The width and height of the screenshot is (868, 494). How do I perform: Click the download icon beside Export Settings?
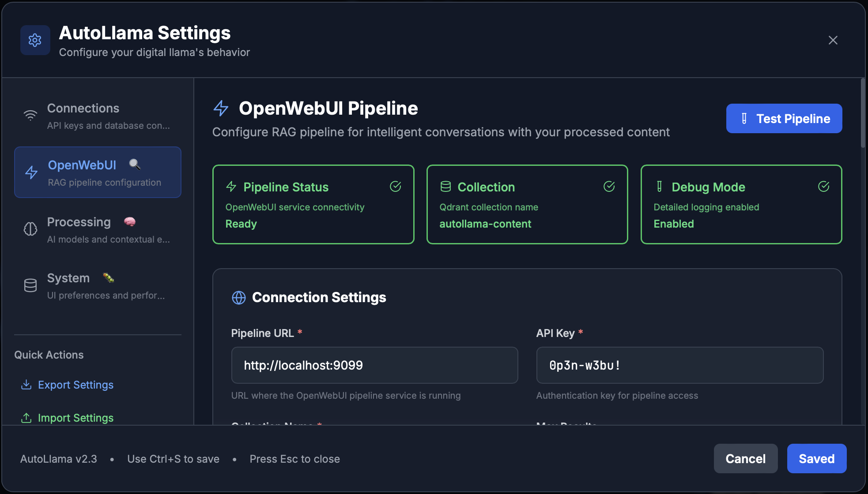coord(26,385)
